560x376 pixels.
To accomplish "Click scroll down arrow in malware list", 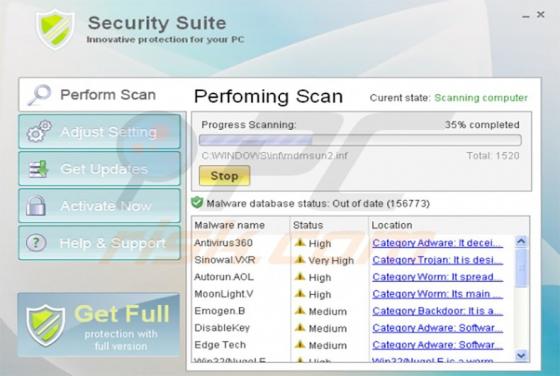I will [521, 355].
